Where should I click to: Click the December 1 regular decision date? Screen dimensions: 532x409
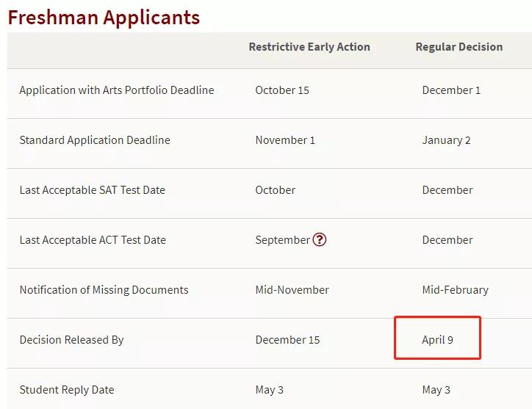click(451, 90)
